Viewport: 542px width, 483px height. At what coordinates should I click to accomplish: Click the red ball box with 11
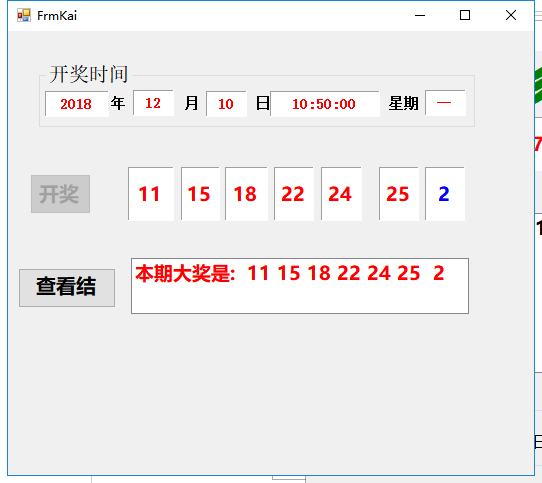[x=151, y=194]
